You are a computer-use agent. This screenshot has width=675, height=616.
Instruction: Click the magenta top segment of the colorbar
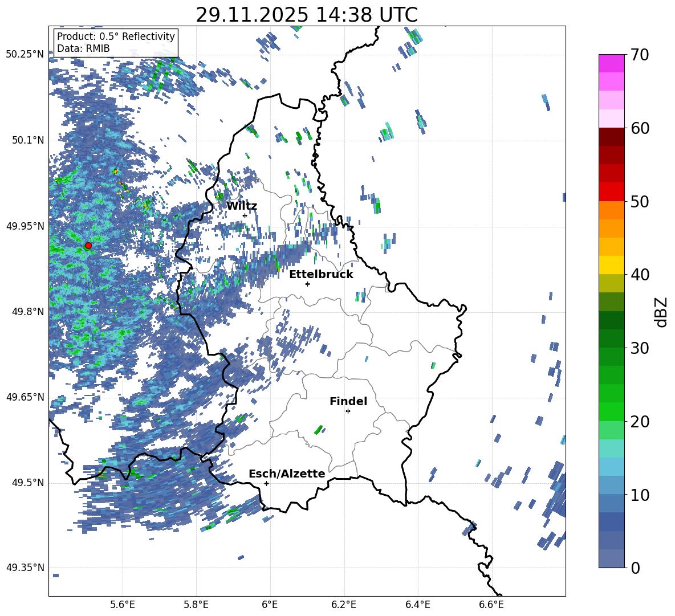(x=611, y=63)
